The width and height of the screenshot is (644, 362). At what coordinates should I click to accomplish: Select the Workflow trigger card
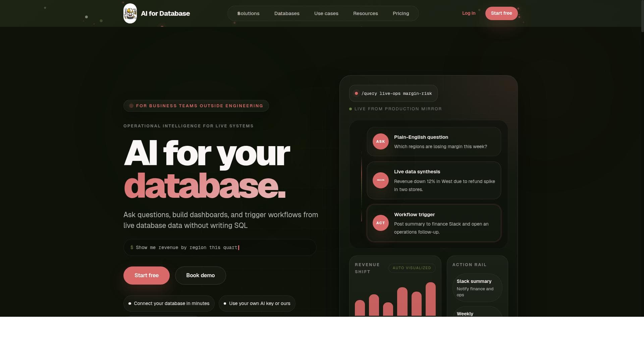(434, 223)
